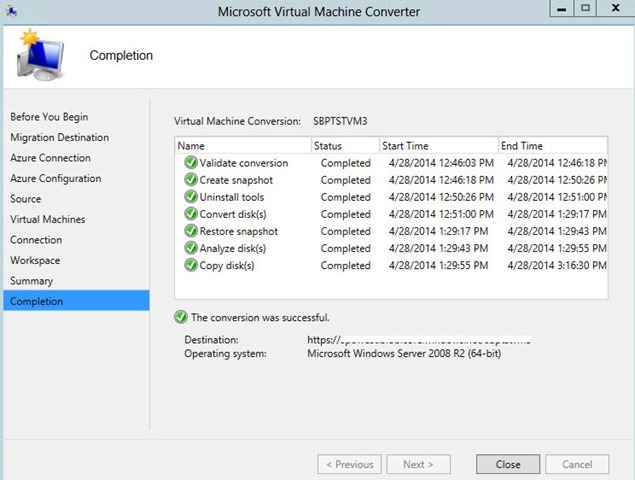Click the green check icon beside Analyze disk(s)
Viewport: 635px width, 480px height.
190,248
